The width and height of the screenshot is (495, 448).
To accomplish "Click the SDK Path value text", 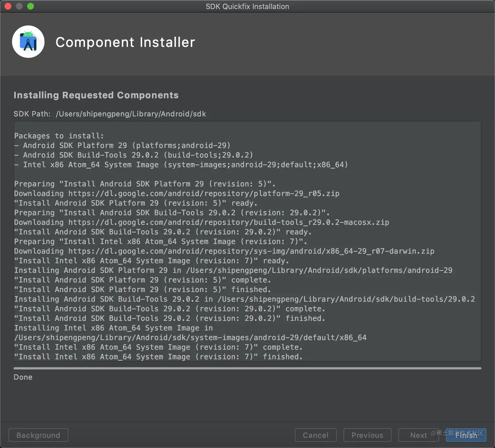I will (x=131, y=114).
